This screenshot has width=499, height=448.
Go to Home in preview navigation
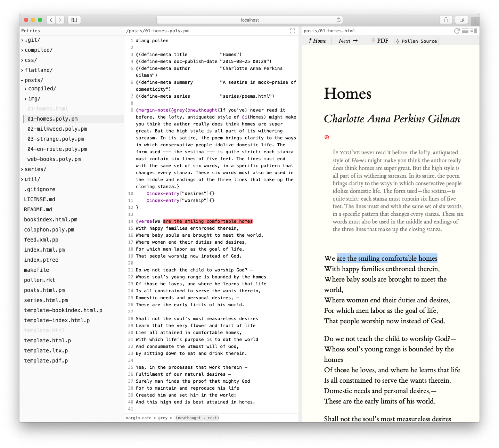[317, 41]
